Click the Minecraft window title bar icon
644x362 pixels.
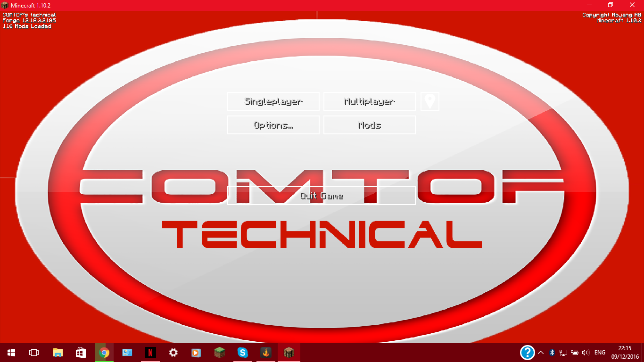coord(5,5)
